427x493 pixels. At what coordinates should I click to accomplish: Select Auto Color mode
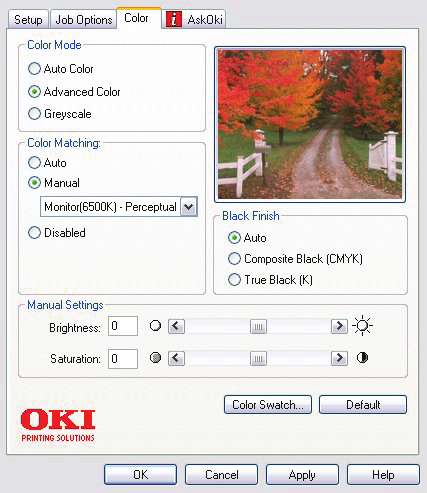tap(61, 69)
